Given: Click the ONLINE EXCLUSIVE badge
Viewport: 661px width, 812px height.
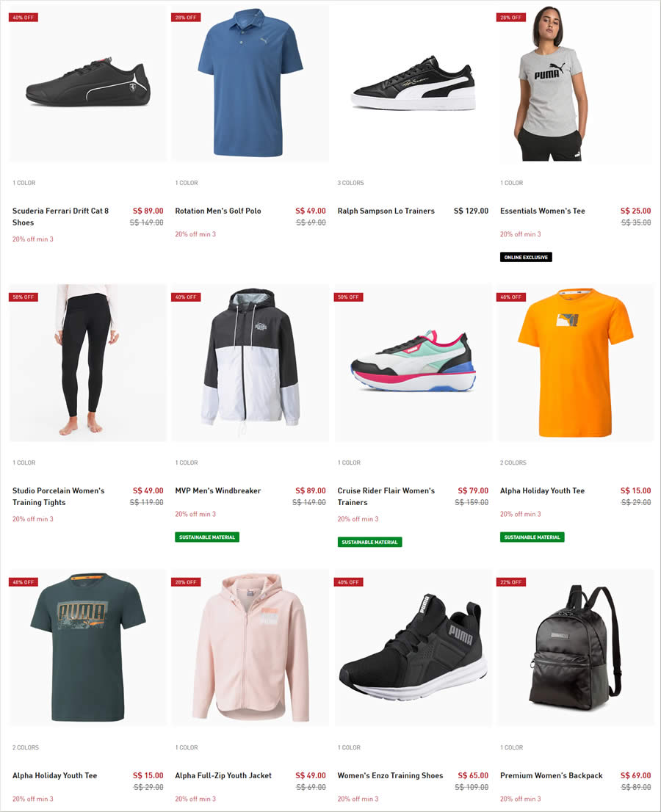Looking at the screenshot, I should click(x=526, y=258).
